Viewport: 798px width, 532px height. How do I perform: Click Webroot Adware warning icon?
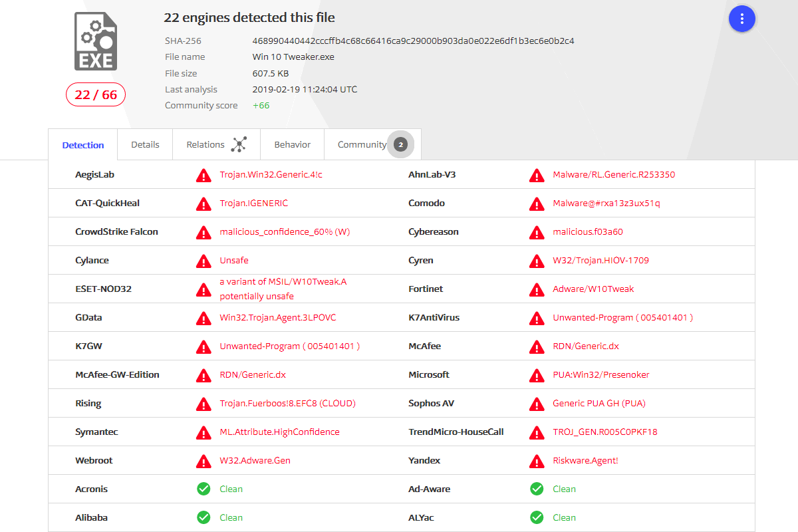[203, 461]
